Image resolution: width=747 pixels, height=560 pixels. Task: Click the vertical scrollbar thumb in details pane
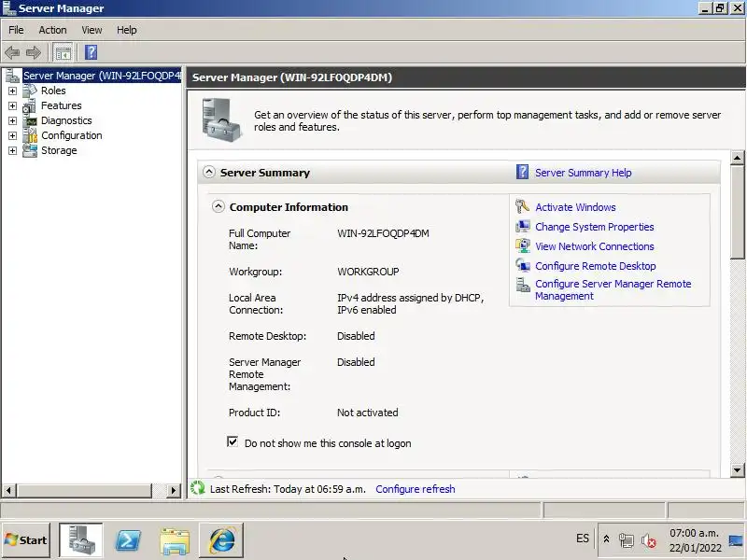737,212
